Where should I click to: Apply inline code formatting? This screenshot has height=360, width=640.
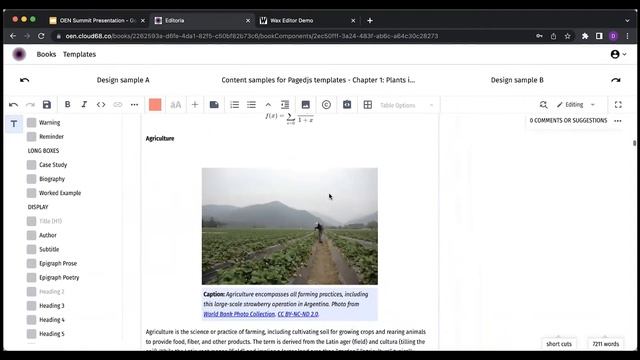[101, 105]
